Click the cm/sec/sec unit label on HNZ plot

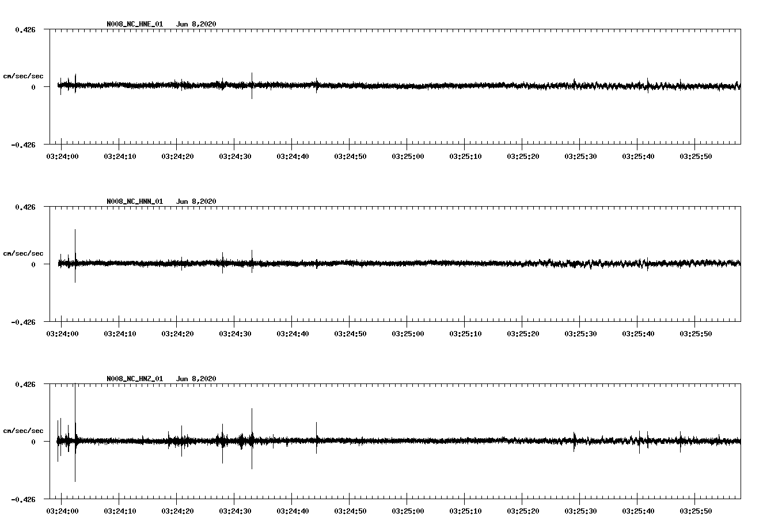point(24,431)
